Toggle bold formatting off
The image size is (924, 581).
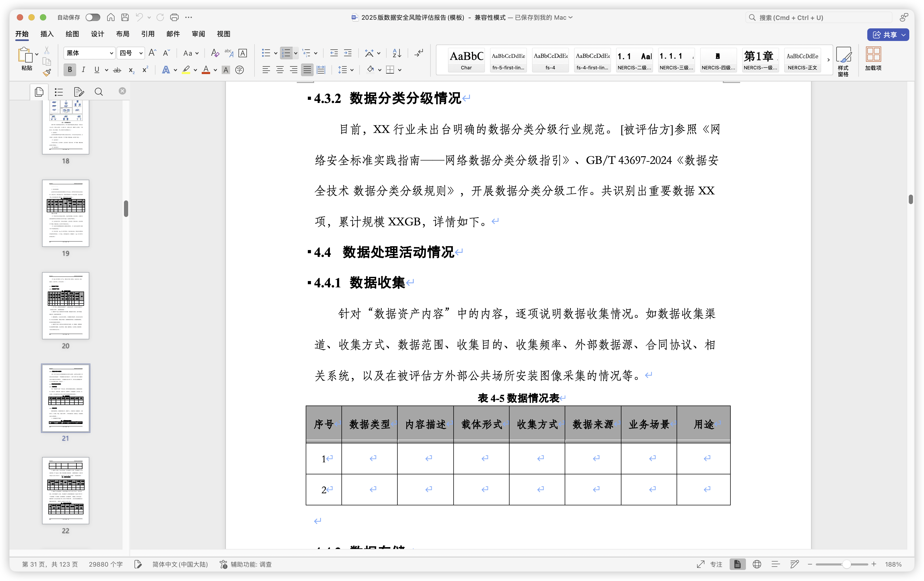tap(69, 70)
